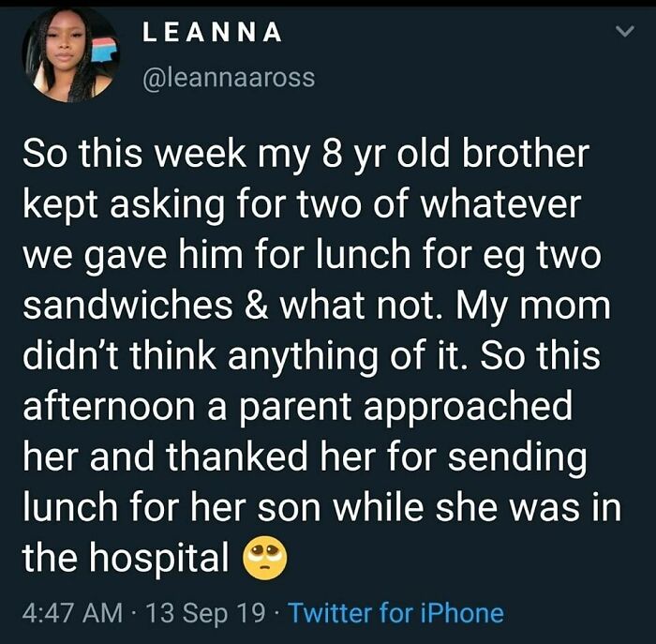Tap the word 'whatever' in the tweet
The image size is (656, 644).
500,204
